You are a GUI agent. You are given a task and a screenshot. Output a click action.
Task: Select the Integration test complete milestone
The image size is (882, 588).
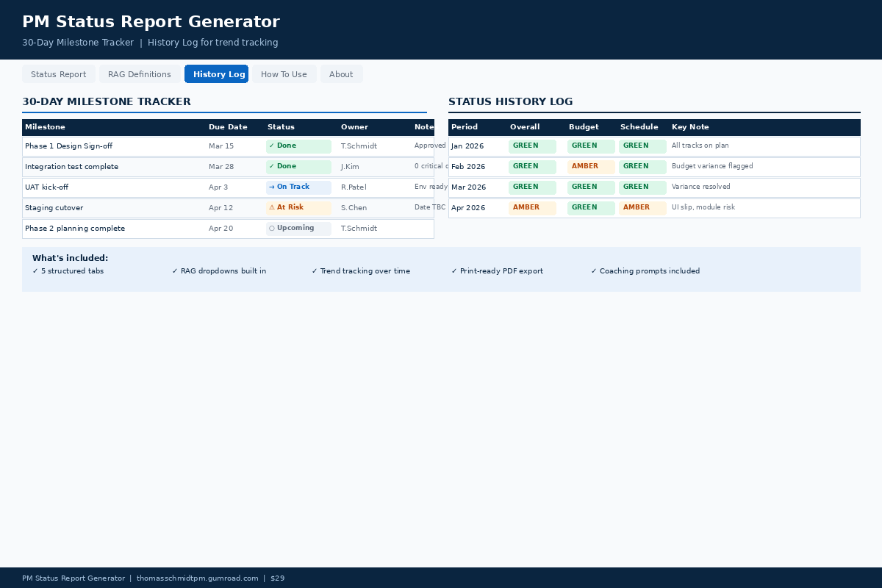click(x=71, y=167)
